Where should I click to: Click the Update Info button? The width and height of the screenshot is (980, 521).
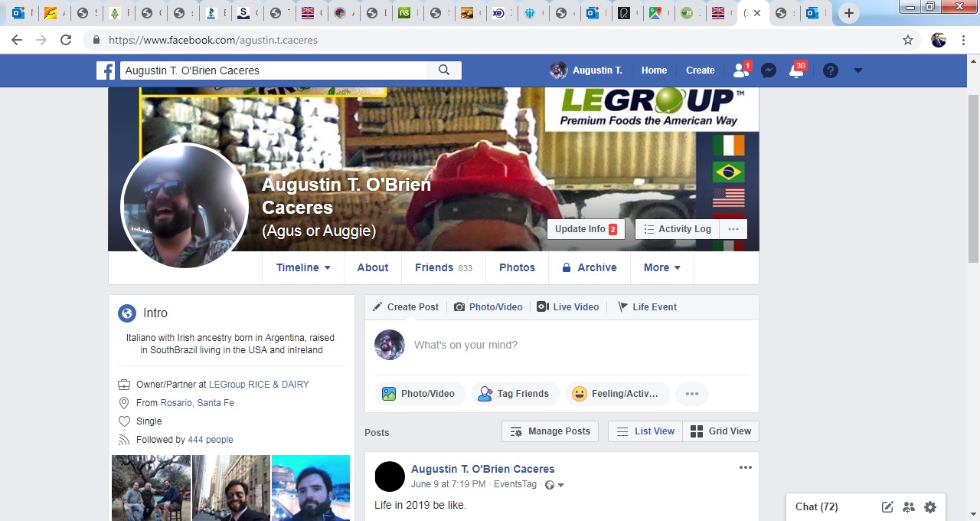(x=586, y=229)
